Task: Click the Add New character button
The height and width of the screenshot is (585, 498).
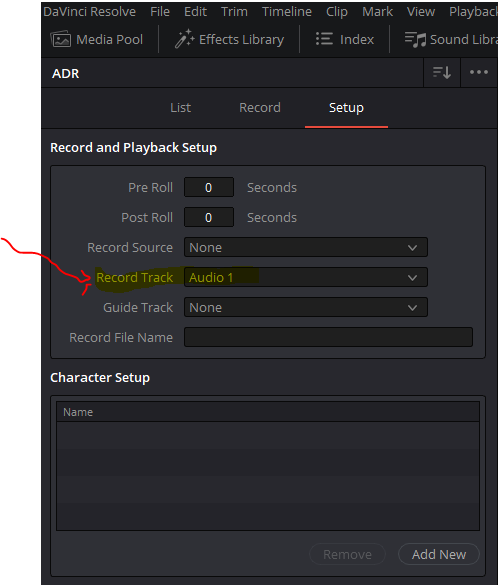Action: click(439, 554)
